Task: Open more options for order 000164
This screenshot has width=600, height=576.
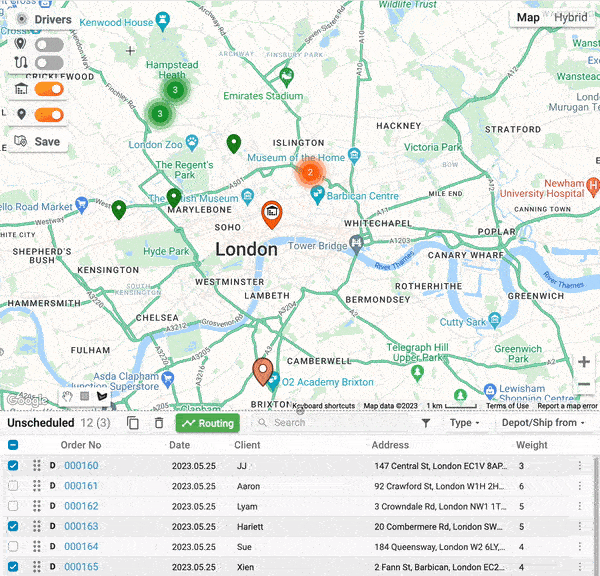Action: (580, 547)
